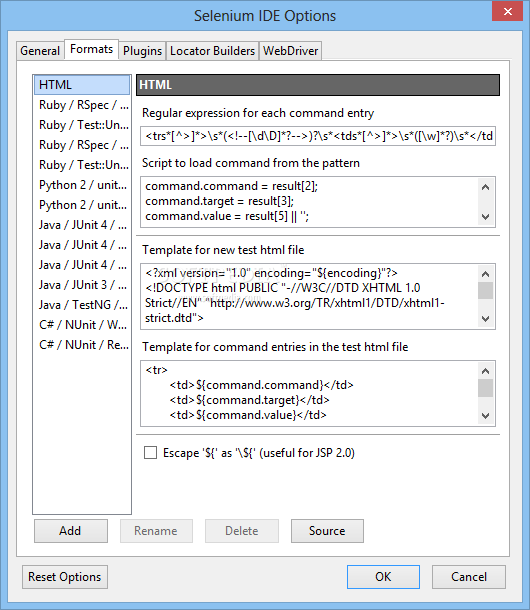The width and height of the screenshot is (530, 610).
Task: Click the 'Regular expression for each command entry' label
Action: [x=258, y=113]
